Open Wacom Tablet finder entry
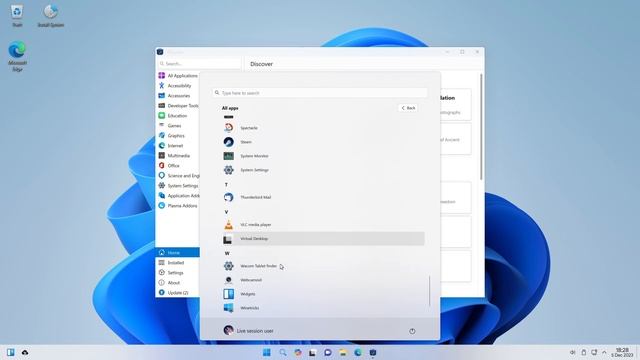Screen dimensions: 640x360 pos(323,266)
